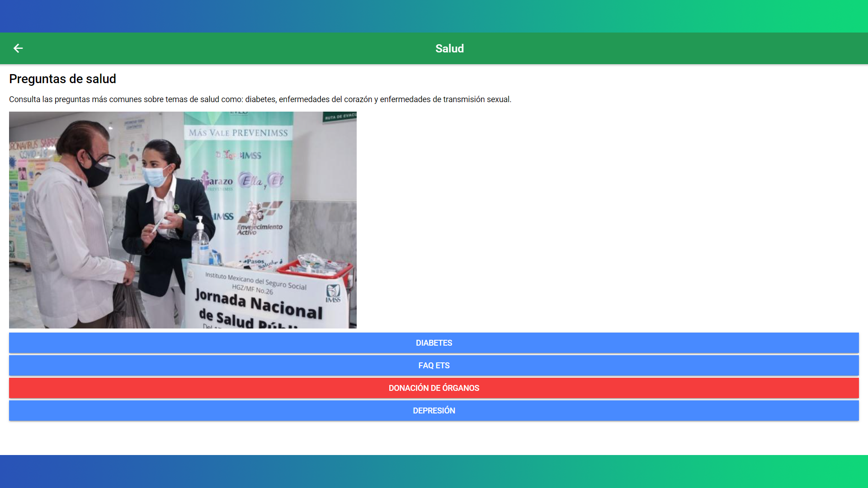Click the MÁS VALE PREVENIMSS banner text
The width and height of the screenshot is (868, 488).
[238, 133]
